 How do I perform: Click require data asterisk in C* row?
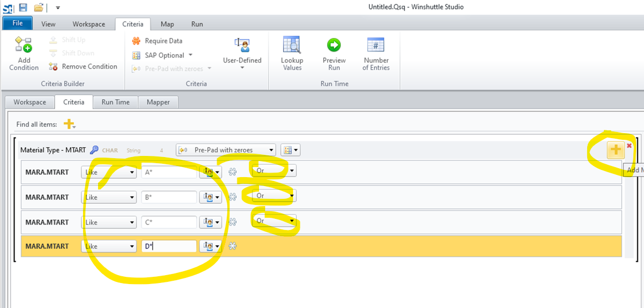232,222
